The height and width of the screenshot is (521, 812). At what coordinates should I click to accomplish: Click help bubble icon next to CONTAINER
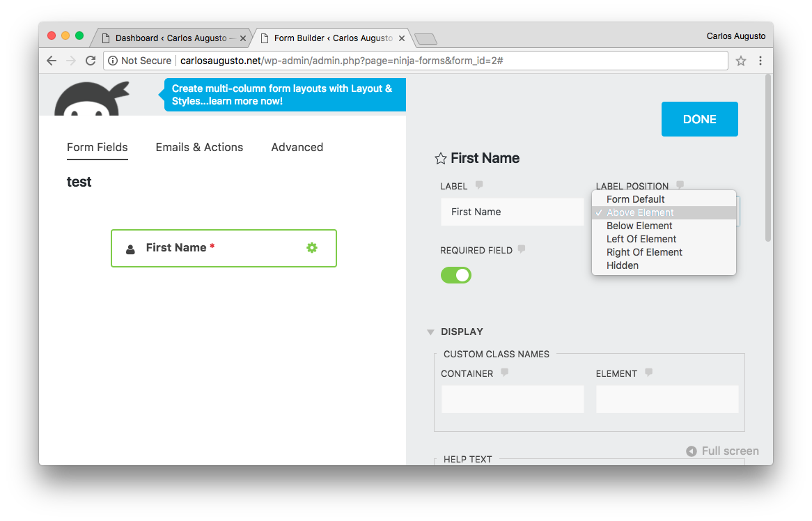click(504, 373)
